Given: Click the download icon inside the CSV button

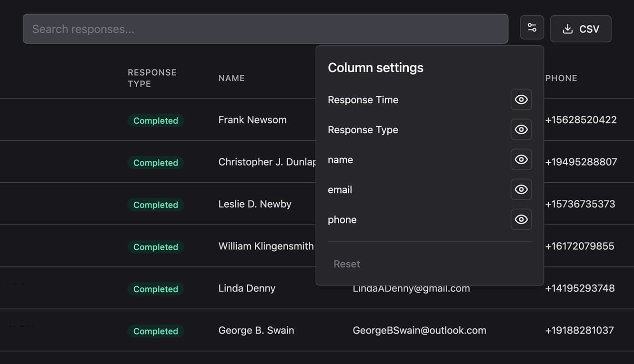Looking at the screenshot, I should (x=567, y=29).
